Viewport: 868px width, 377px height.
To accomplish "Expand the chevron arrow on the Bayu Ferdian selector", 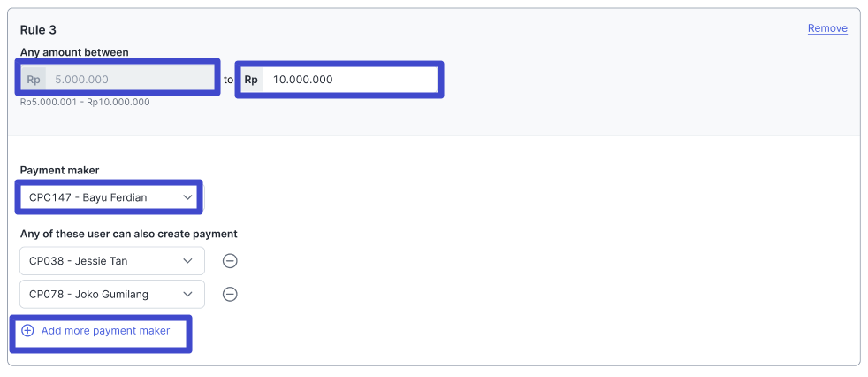I will click(188, 197).
